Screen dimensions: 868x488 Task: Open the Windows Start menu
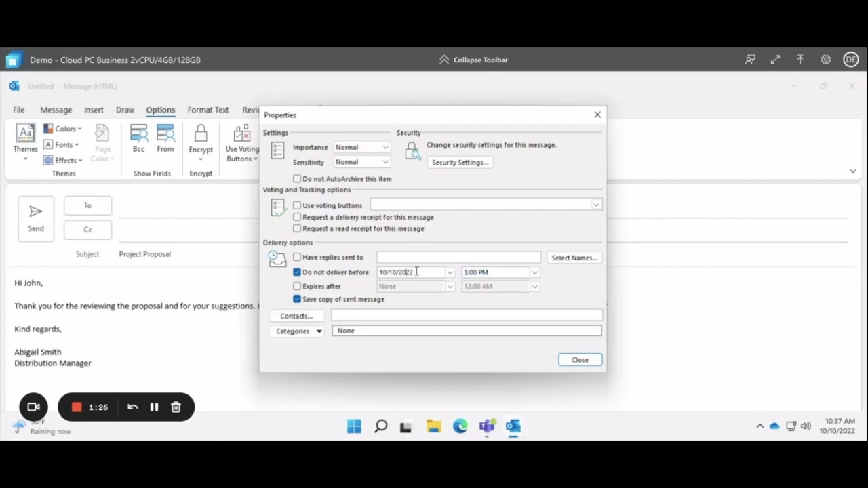click(354, 426)
